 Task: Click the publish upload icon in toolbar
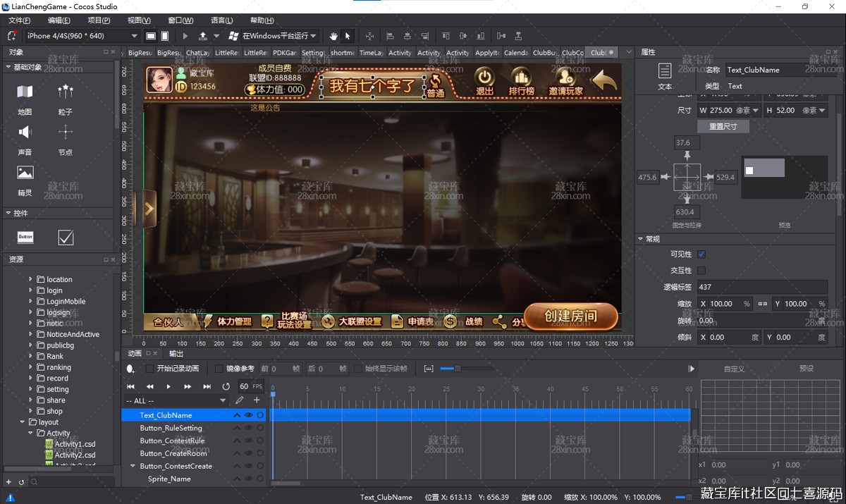pos(203,36)
